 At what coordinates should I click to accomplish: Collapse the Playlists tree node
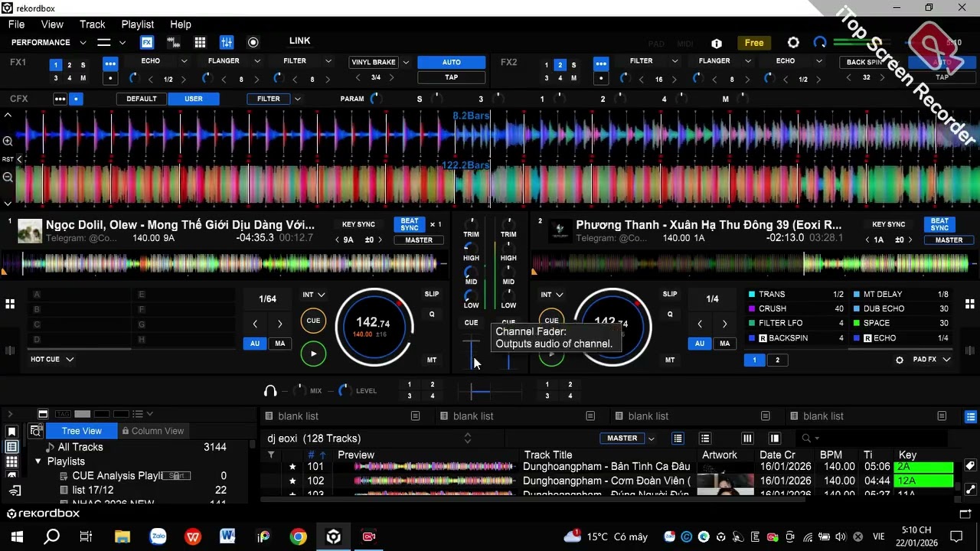click(38, 461)
